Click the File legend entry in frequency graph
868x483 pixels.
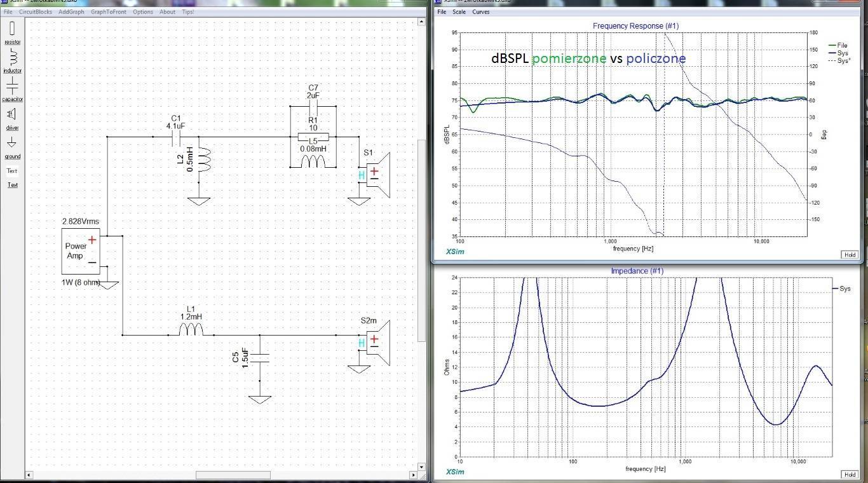click(838, 46)
